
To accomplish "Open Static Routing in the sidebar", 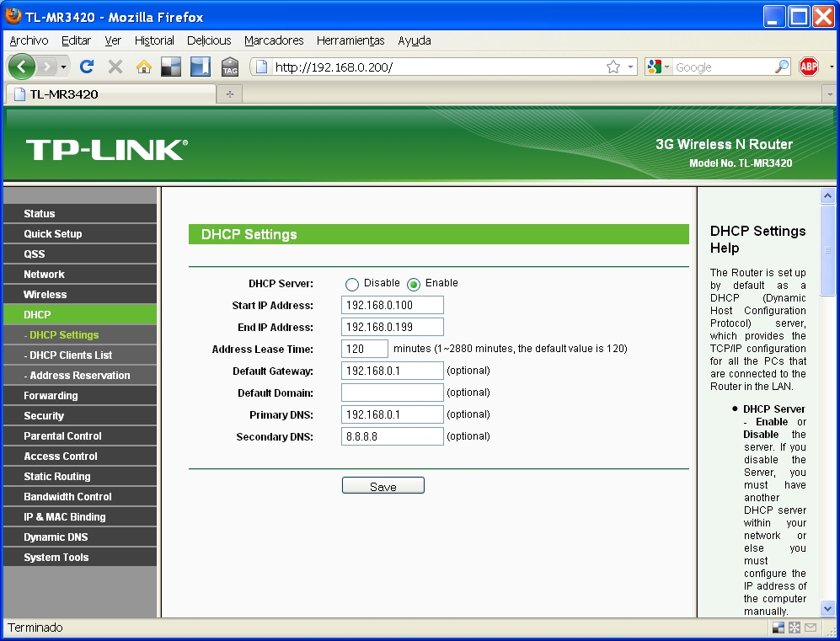I will [x=80, y=477].
